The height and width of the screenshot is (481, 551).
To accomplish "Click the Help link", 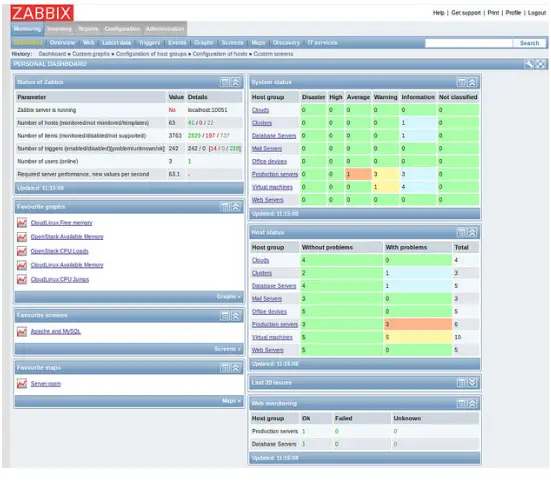I will click(x=439, y=13).
